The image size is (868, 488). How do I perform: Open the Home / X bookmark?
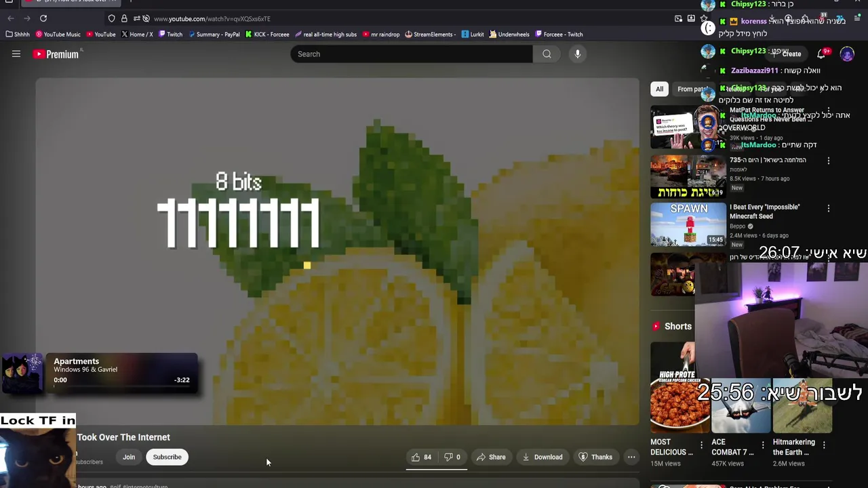(x=137, y=35)
